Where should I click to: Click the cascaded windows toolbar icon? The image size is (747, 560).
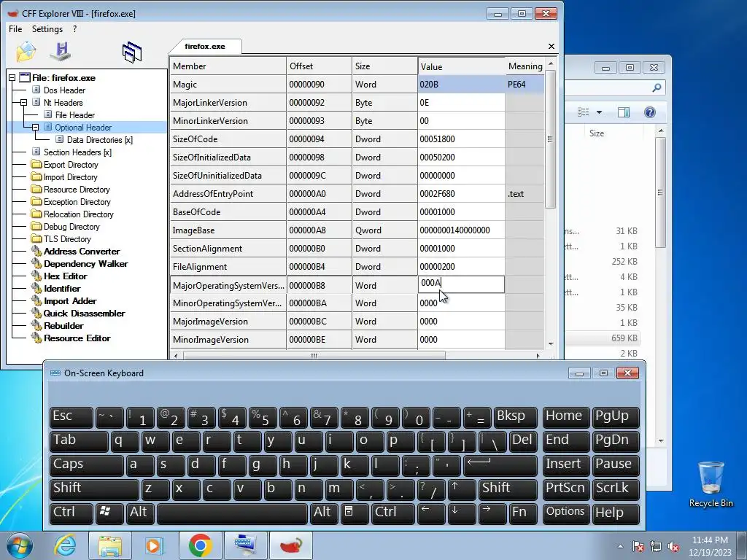point(132,52)
